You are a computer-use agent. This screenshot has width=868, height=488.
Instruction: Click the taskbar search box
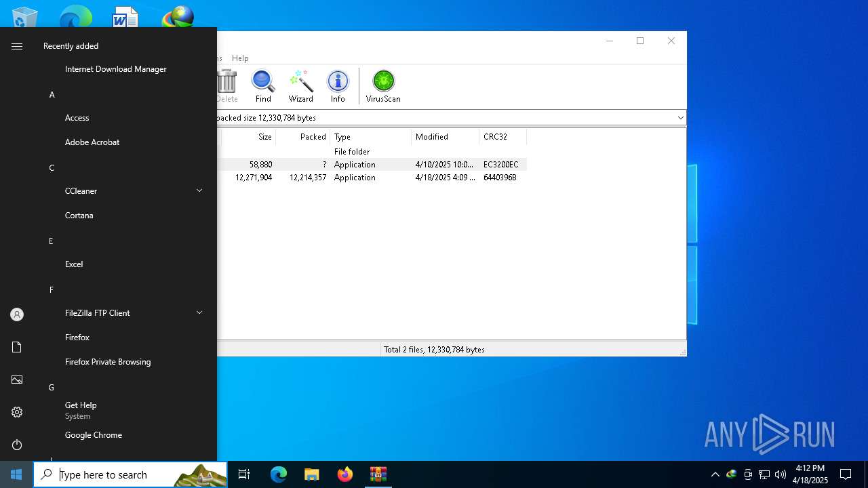(130, 474)
